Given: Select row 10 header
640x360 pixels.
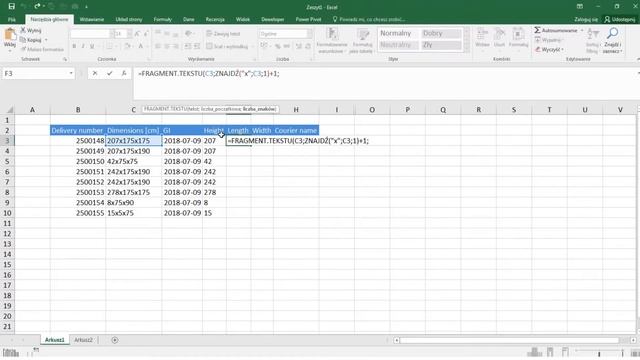Looking at the screenshot, I should click(x=7, y=213).
